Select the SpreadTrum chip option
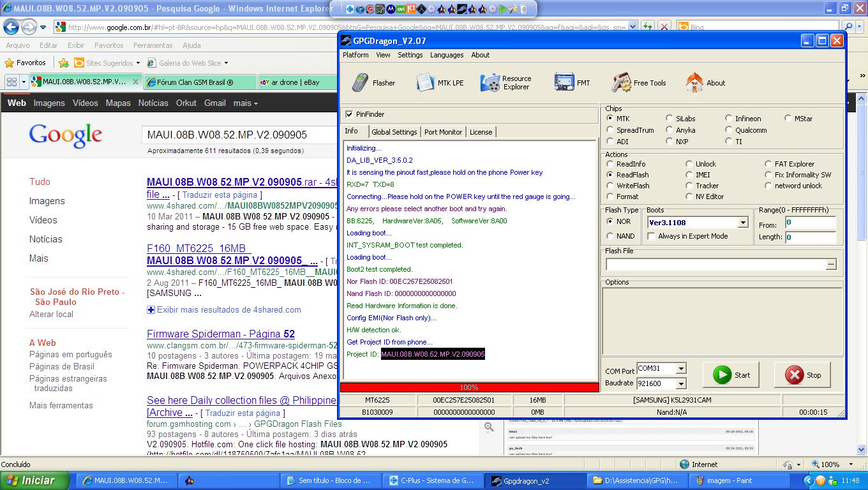The image size is (868, 490). 610,130
